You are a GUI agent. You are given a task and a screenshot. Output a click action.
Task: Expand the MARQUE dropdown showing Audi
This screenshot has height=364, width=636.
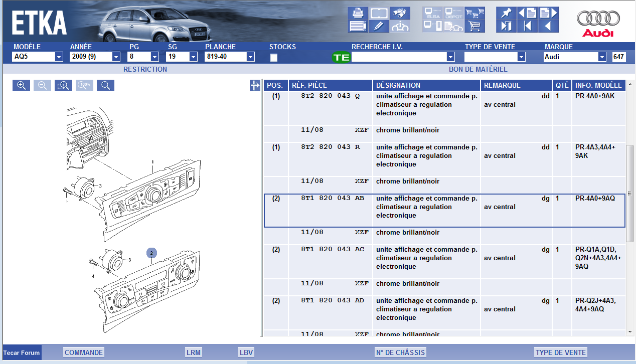click(602, 57)
